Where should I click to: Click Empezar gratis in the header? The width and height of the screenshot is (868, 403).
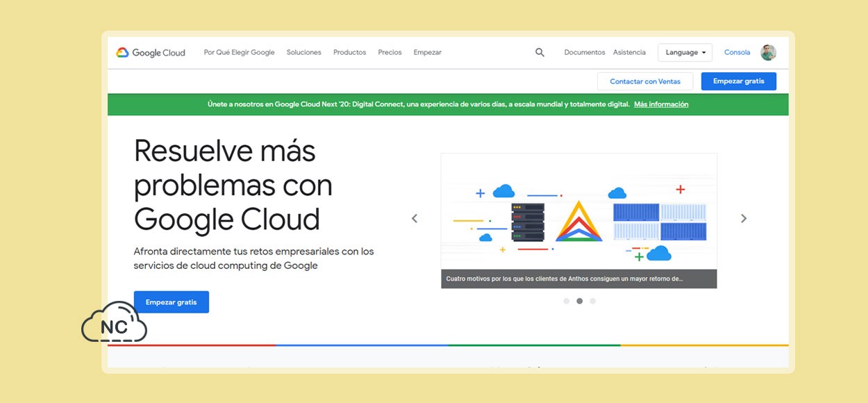739,81
